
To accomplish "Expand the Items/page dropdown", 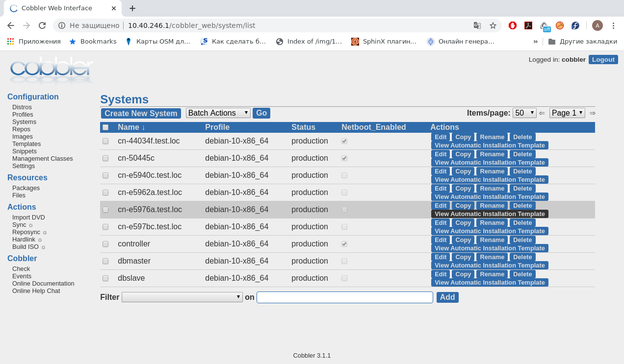I will (524, 113).
